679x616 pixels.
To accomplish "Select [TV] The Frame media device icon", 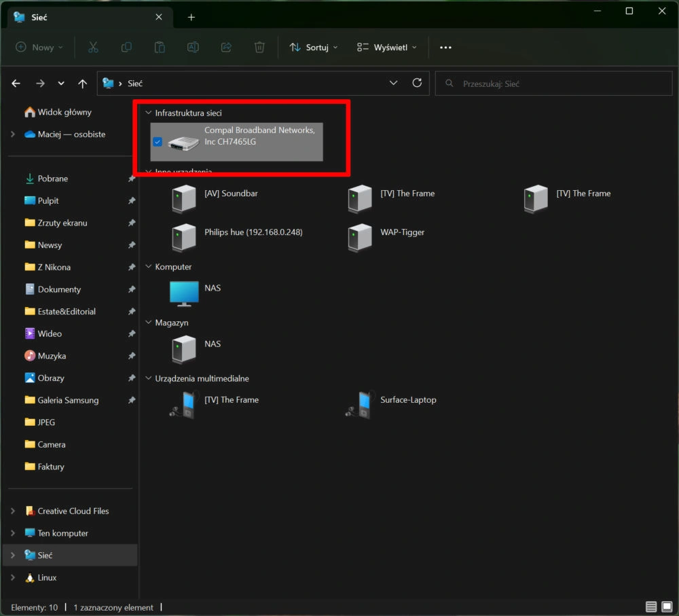I will tap(183, 405).
